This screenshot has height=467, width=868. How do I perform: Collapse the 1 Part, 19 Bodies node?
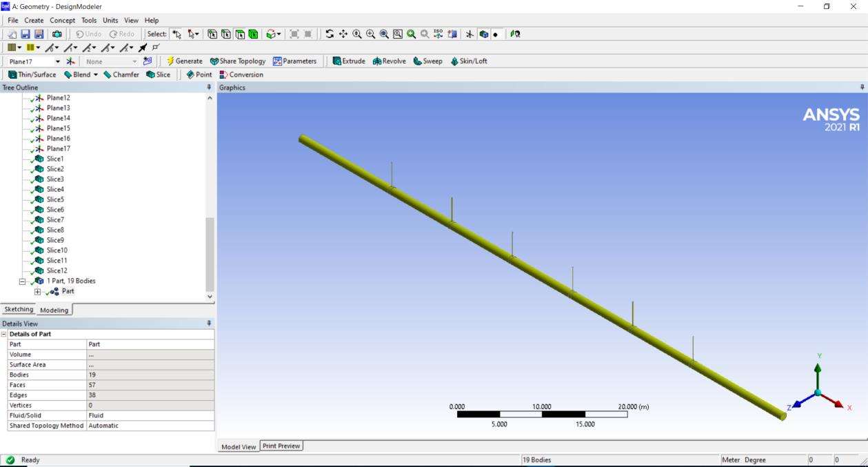tap(22, 281)
